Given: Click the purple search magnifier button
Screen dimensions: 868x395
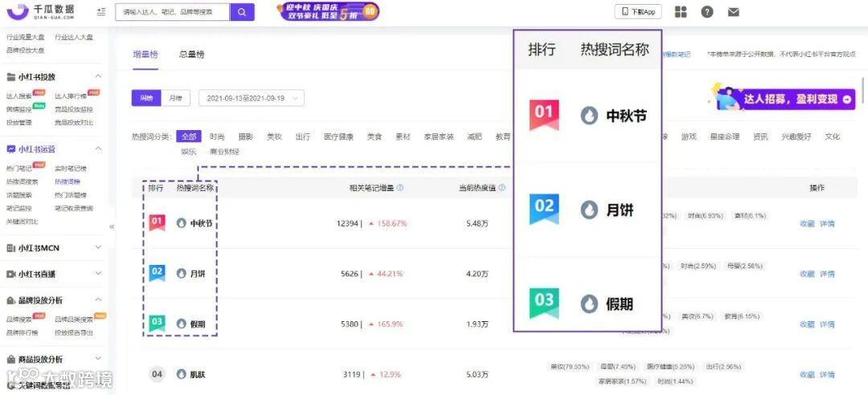Looking at the screenshot, I should click(242, 11).
